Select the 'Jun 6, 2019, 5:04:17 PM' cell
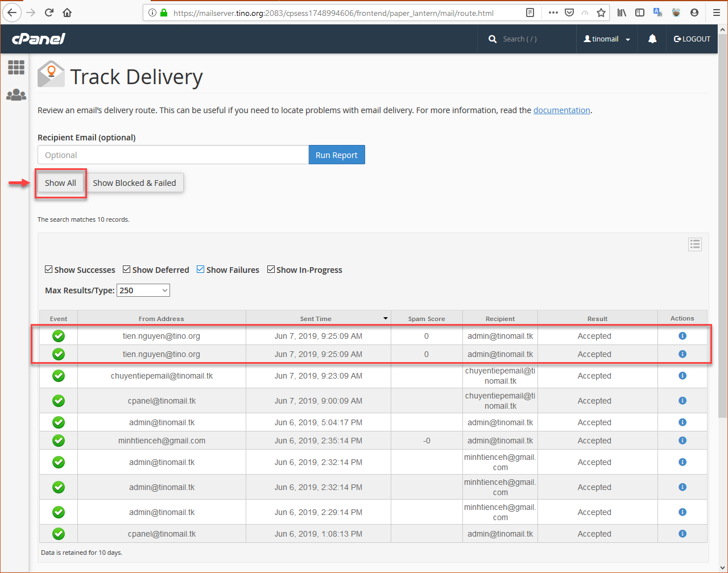This screenshot has height=573, width=728. [x=318, y=422]
